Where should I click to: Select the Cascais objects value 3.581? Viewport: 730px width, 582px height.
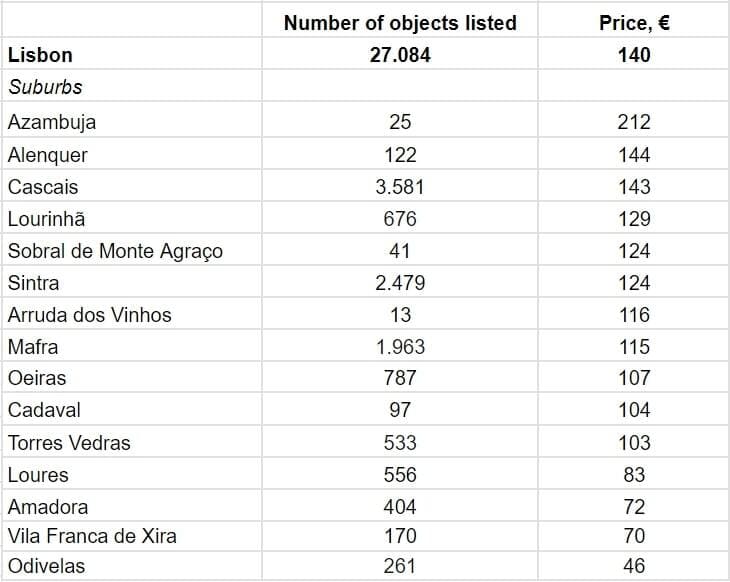click(400, 187)
